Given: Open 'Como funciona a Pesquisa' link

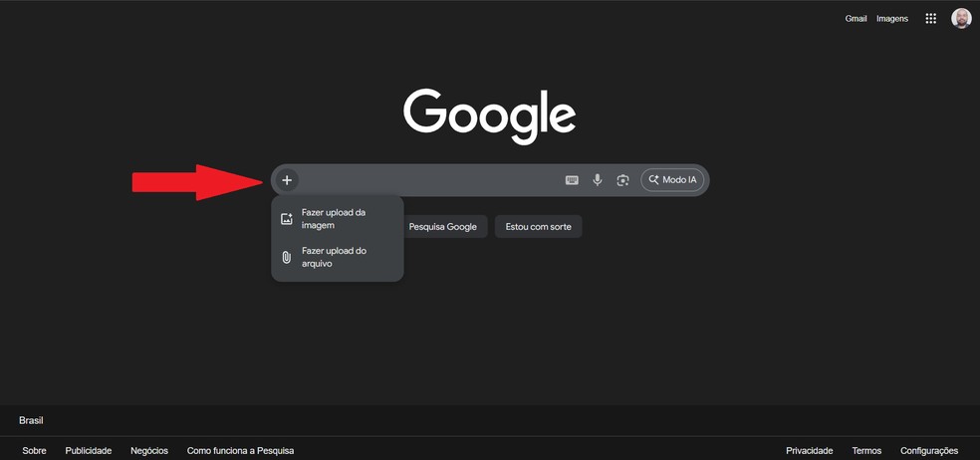Looking at the screenshot, I should [241, 451].
